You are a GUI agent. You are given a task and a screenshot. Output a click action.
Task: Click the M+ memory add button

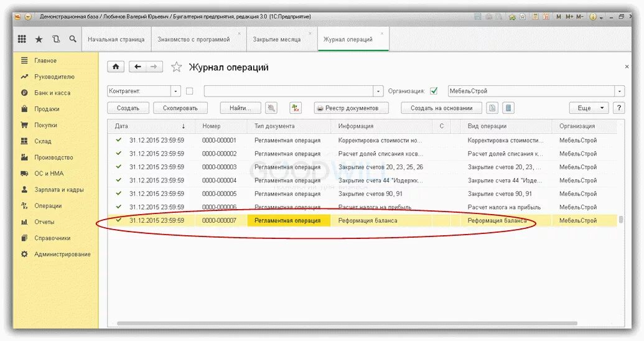click(x=569, y=17)
